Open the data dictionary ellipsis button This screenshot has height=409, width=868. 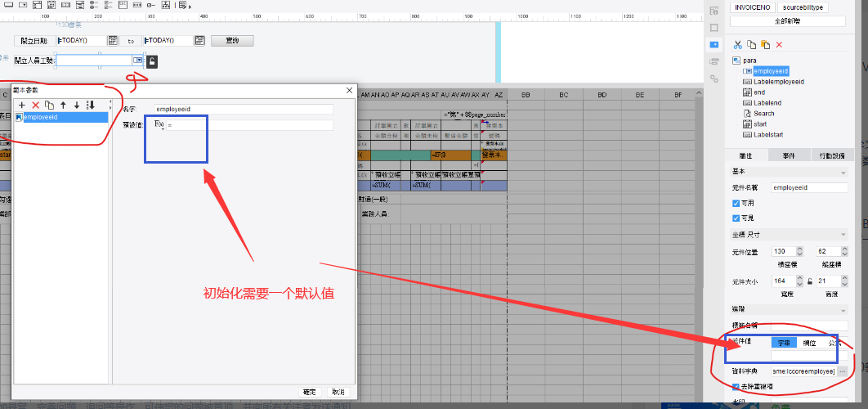[x=842, y=371]
